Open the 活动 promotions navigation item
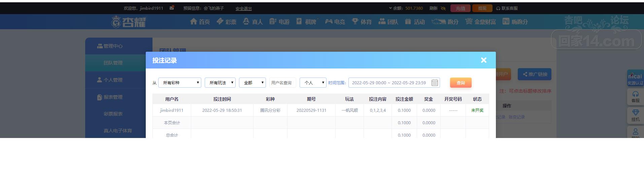This screenshot has width=644, height=184. click(415, 21)
